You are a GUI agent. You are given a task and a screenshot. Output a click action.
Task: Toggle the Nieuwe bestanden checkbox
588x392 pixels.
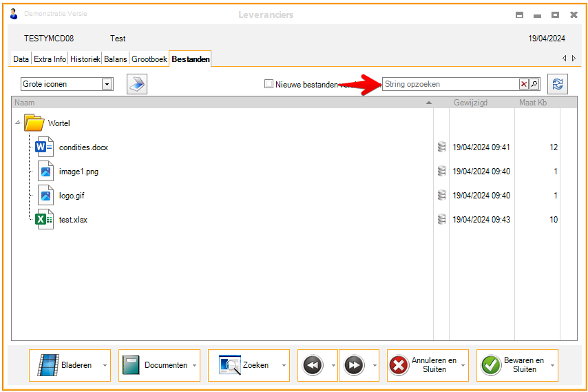point(269,84)
